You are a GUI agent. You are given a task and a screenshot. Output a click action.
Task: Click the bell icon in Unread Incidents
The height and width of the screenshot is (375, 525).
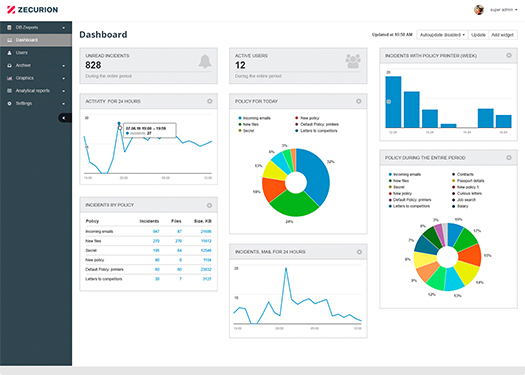[x=205, y=61]
